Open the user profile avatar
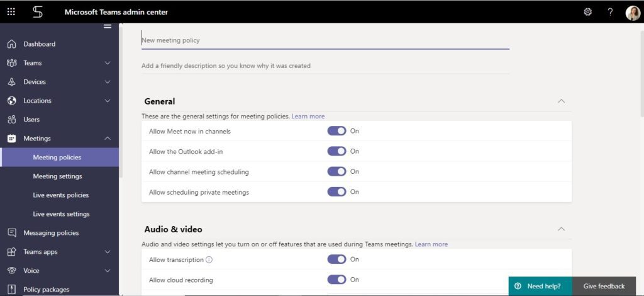 tap(633, 13)
